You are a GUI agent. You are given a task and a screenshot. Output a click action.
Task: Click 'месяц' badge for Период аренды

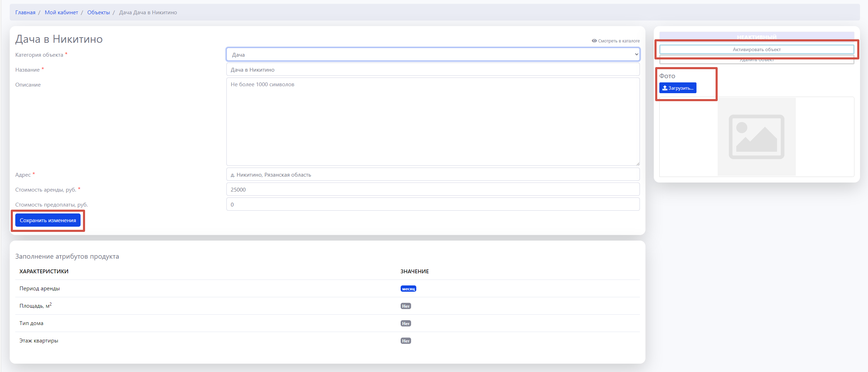pyautogui.click(x=408, y=289)
